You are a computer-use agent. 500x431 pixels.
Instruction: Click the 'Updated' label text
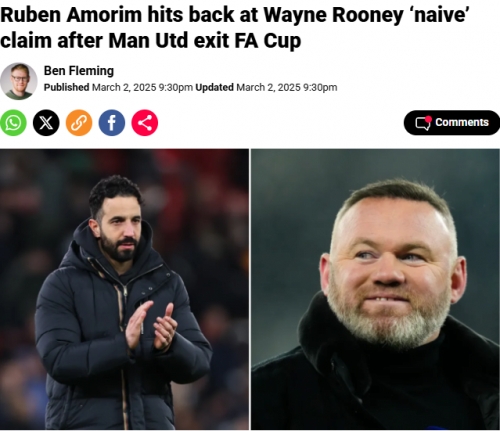coord(214,87)
